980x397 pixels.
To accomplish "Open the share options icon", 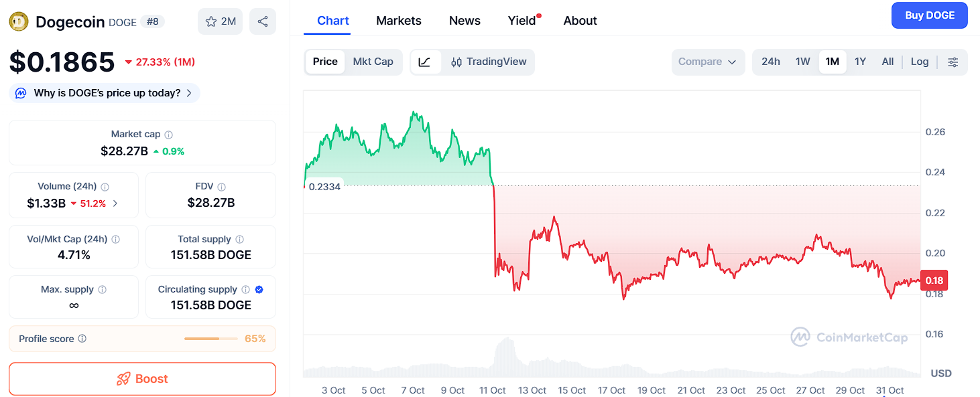I will (x=262, y=21).
